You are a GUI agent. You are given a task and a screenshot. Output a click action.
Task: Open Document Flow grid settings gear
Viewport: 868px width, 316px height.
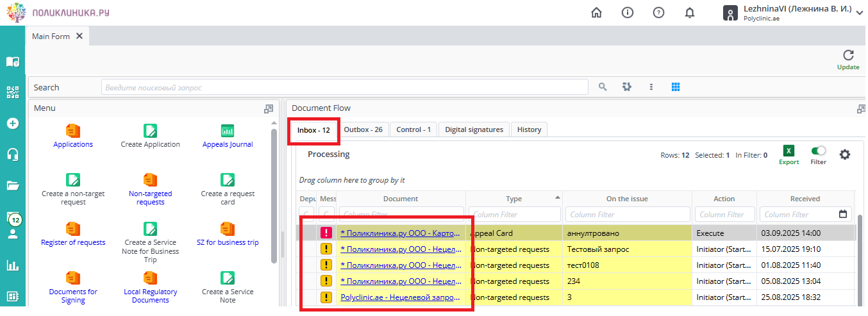coord(845,154)
